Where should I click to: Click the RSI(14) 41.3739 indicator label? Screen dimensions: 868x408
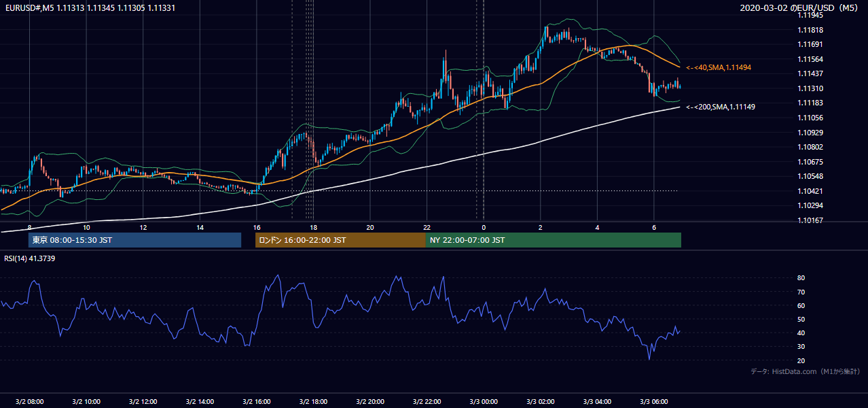tap(30, 258)
